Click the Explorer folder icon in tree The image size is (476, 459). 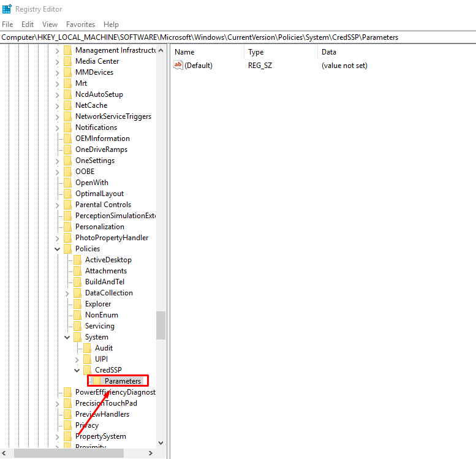pos(77,304)
